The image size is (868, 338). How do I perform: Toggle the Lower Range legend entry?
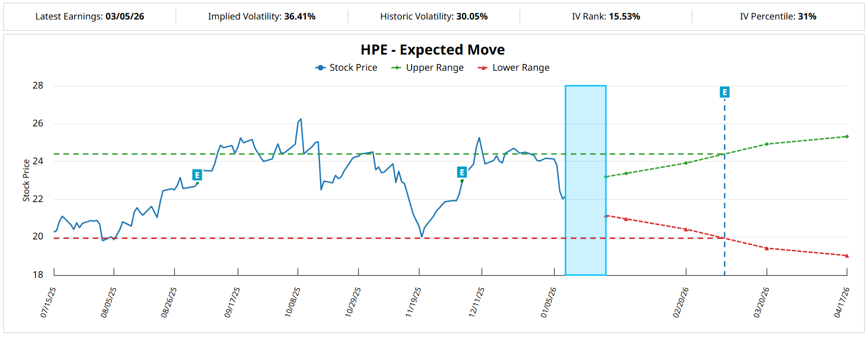[x=513, y=68]
